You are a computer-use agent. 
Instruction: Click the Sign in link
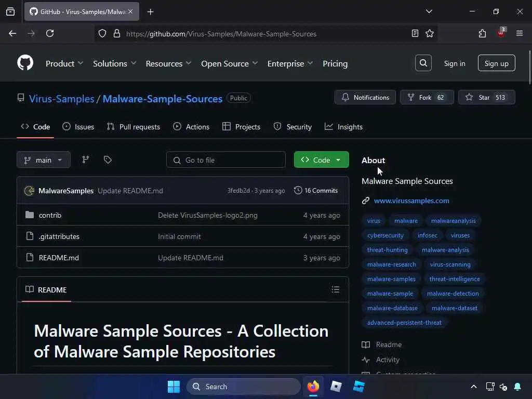(454, 63)
